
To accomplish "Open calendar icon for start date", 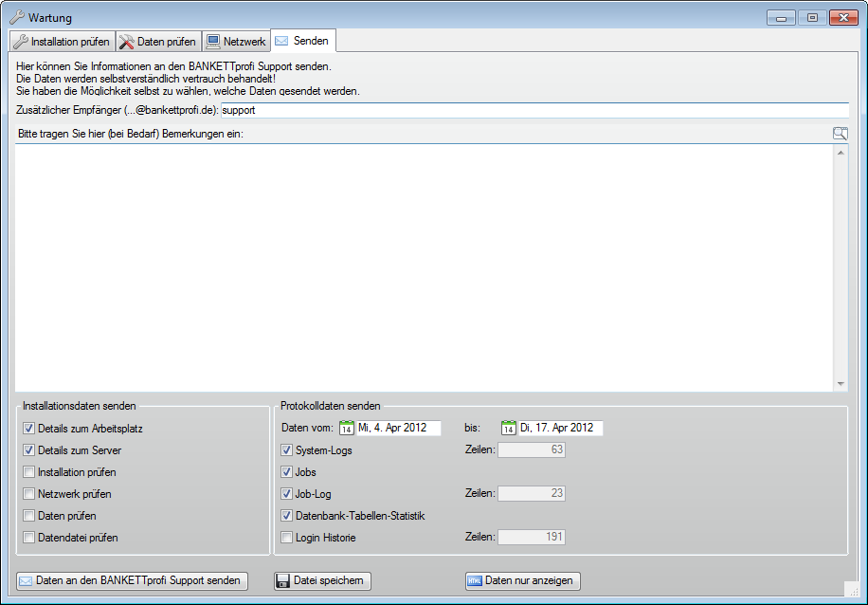I will pyautogui.click(x=347, y=429).
